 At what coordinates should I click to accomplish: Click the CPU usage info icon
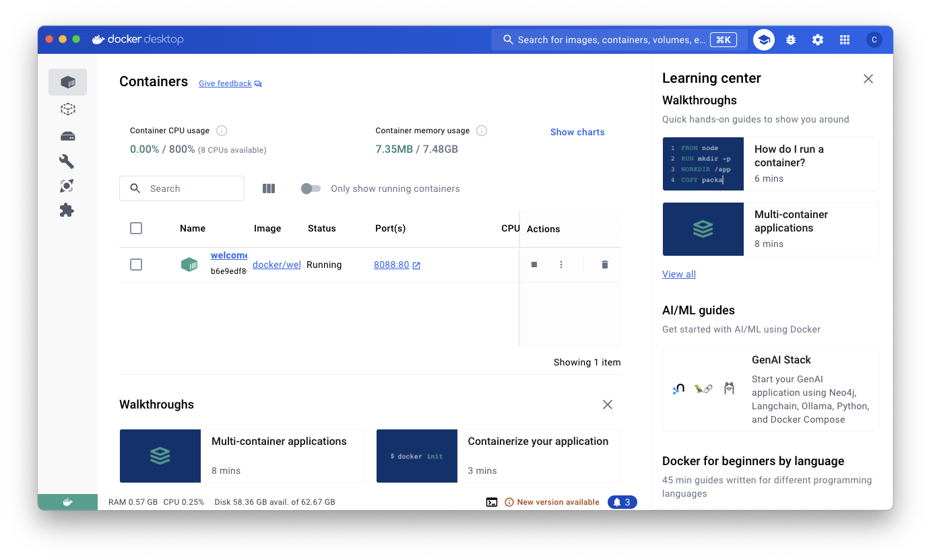tap(222, 131)
